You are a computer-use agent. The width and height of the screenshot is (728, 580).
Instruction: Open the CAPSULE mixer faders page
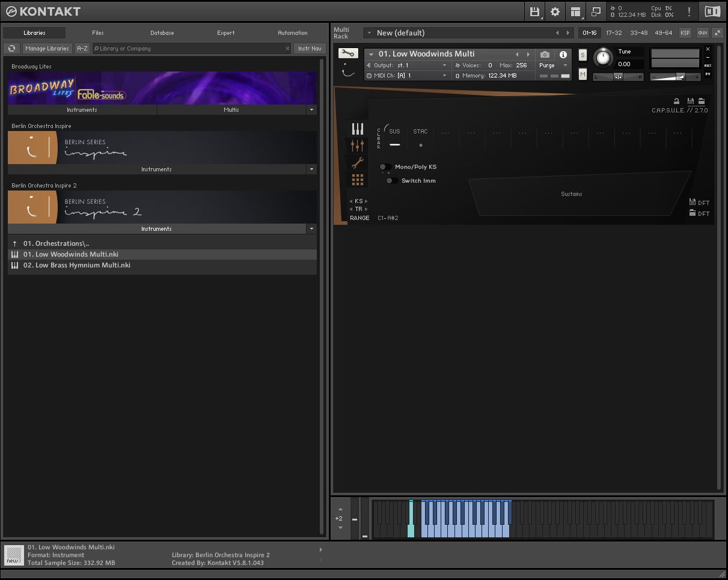click(x=358, y=145)
